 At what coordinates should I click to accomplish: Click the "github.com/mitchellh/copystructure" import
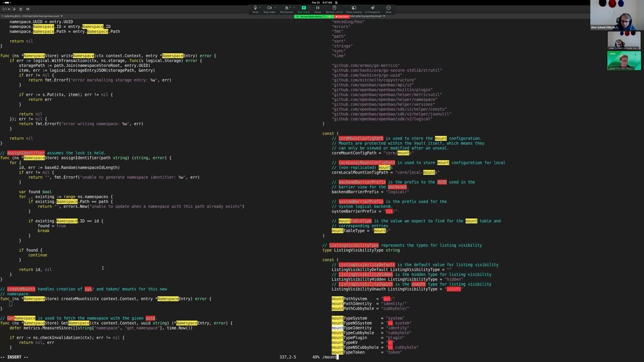click(x=374, y=80)
